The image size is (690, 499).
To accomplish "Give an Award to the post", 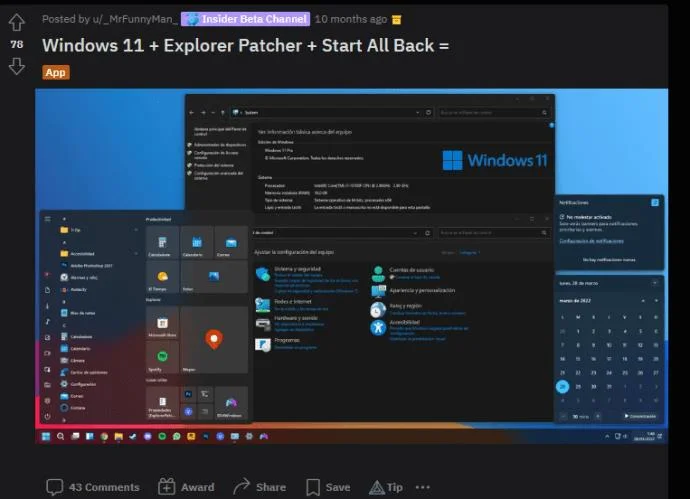I will 186,487.
